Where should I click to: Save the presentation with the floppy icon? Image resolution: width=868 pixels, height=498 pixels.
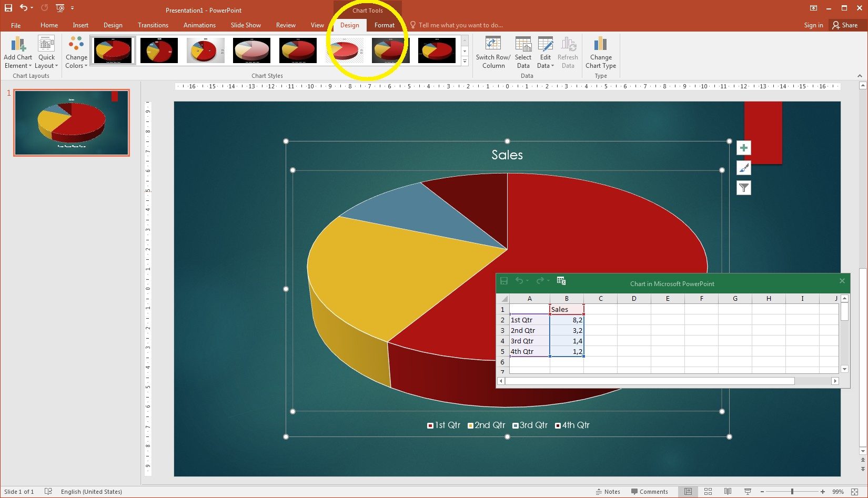[8, 8]
